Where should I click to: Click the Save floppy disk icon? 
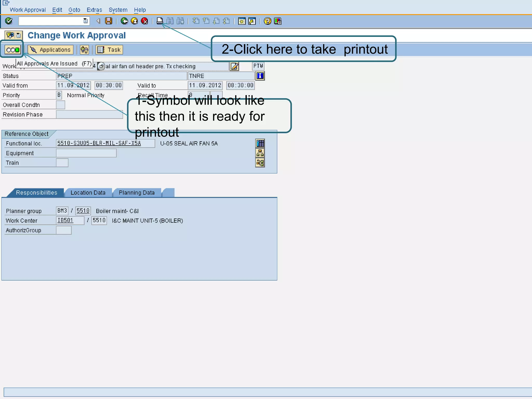coord(109,21)
